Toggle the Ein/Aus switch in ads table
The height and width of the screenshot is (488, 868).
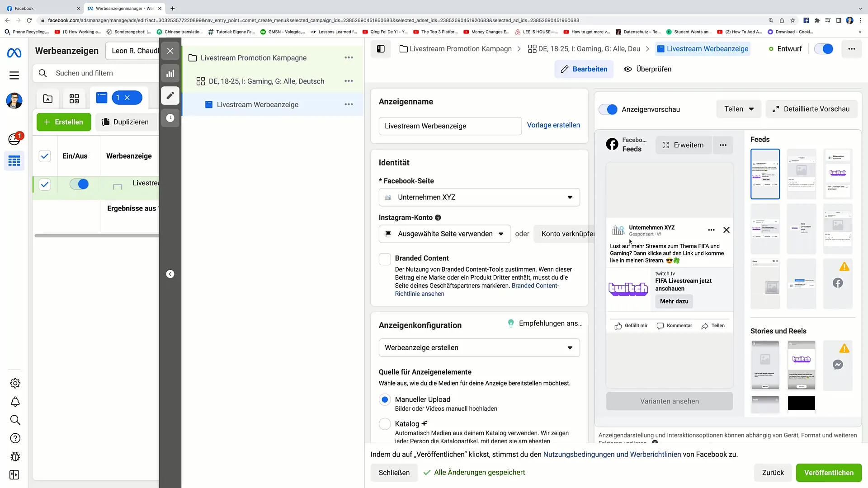point(79,184)
